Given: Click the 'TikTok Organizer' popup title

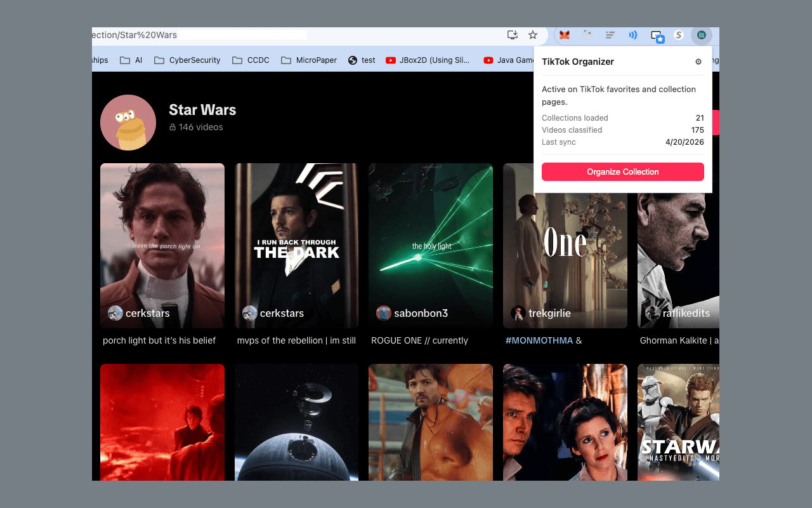Looking at the screenshot, I should click(x=578, y=62).
